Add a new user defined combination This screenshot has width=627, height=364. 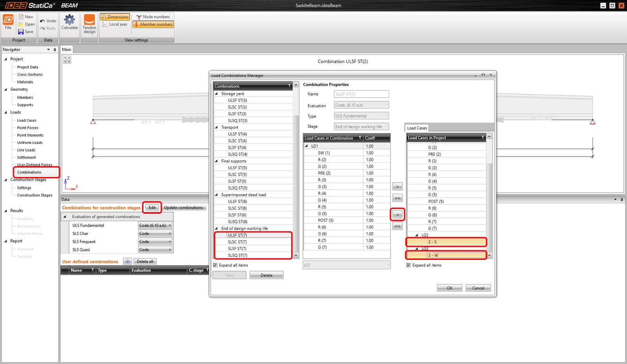pos(127,261)
